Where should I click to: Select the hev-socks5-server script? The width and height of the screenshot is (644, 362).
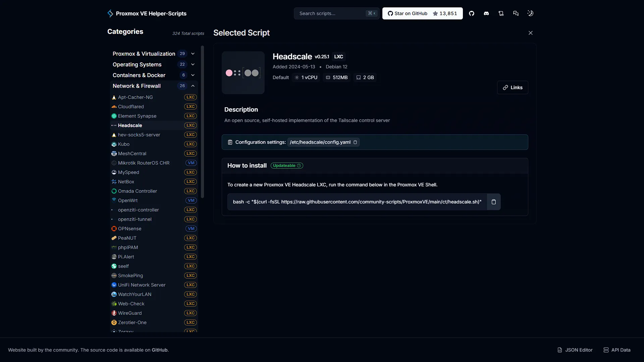[x=154, y=135]
